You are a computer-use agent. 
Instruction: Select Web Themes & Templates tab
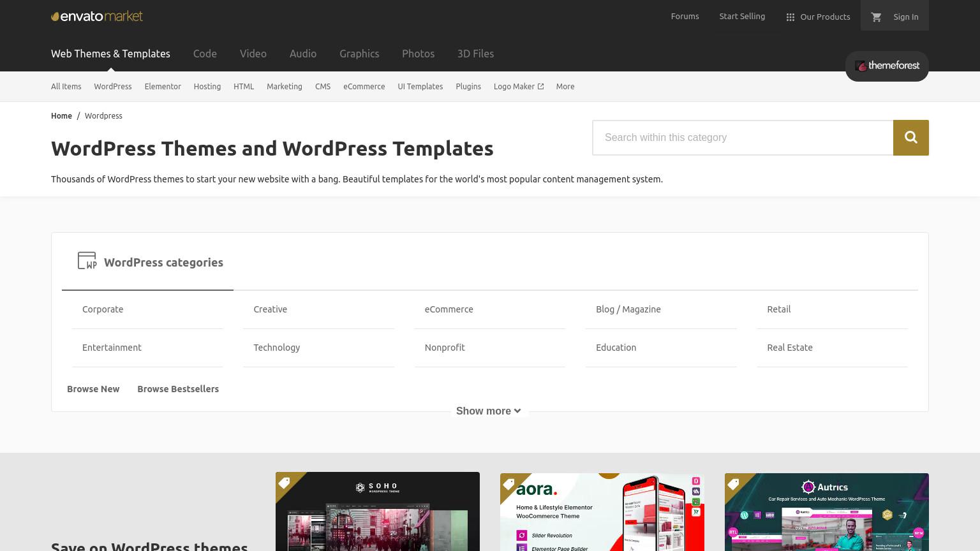pyautogui.click(x=110, y=54)
